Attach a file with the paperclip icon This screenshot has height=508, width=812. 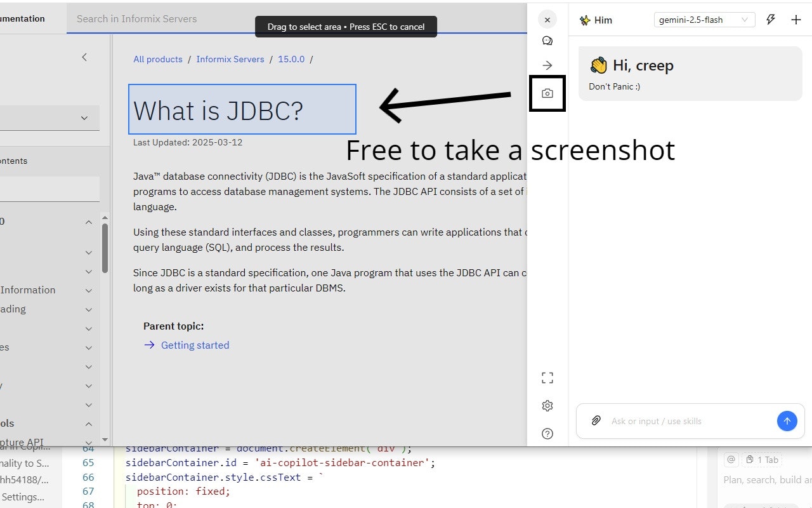(x=596, y=420)
